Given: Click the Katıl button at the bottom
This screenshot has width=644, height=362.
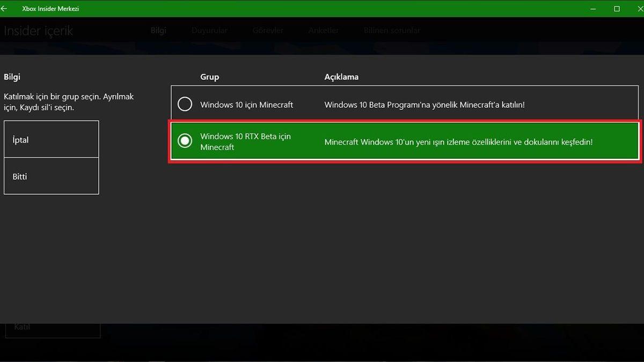Looking at the screenshot, I should (53, 326).
